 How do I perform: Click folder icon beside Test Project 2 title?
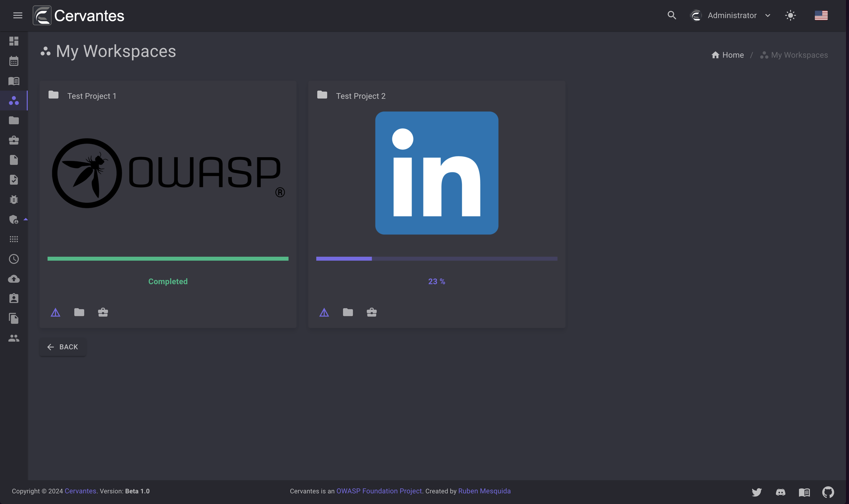point(322,95)
